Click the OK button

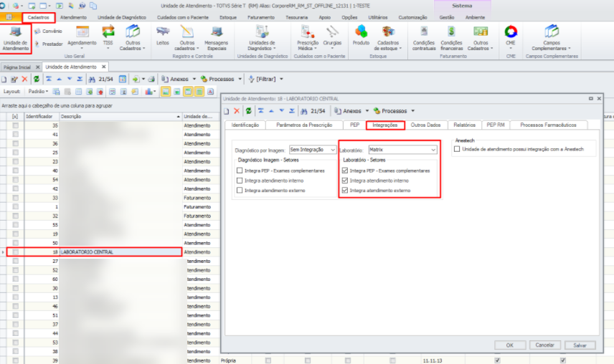(509, 345)
